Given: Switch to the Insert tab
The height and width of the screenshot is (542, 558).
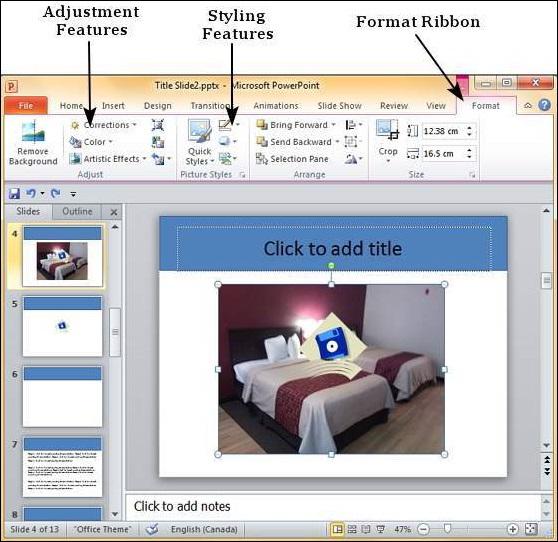Looking at the screenshot, I should click(113, 106).
